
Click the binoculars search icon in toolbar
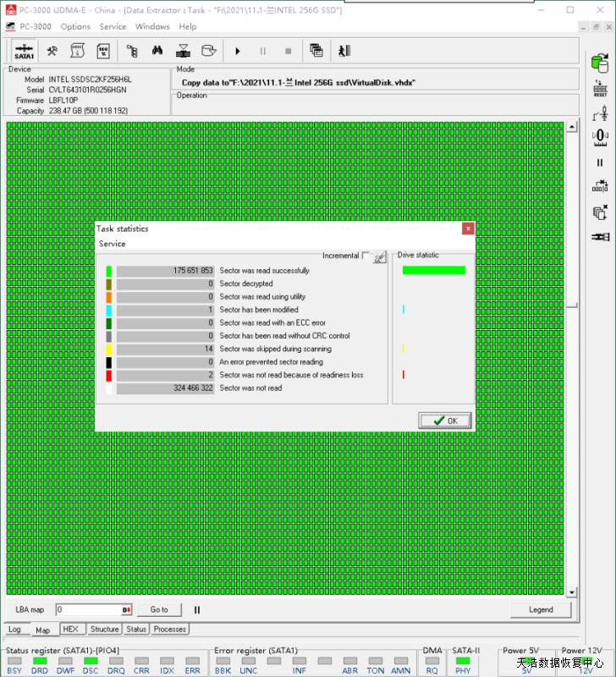157,51
